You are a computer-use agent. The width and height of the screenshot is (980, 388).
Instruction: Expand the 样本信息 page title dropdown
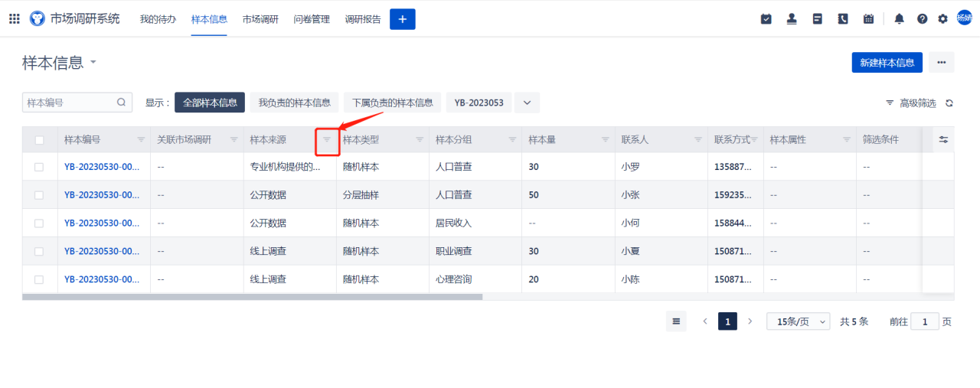coord(93,63)
